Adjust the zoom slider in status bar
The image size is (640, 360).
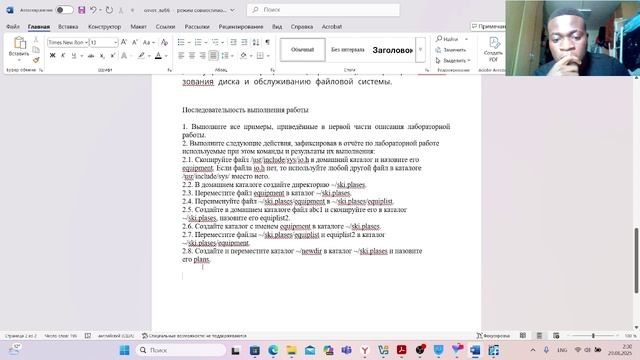(593, 336)
